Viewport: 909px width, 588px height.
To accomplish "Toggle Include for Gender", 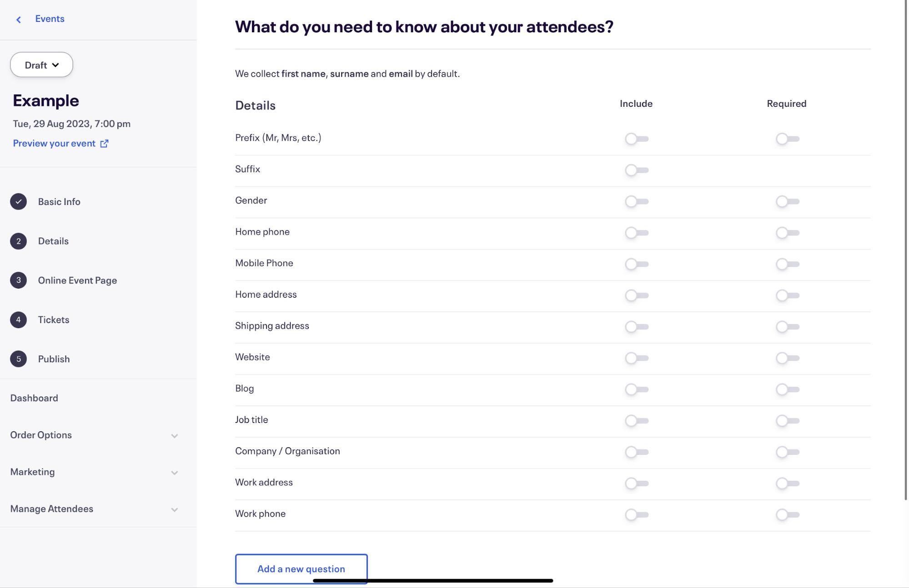I will point(637,202).
